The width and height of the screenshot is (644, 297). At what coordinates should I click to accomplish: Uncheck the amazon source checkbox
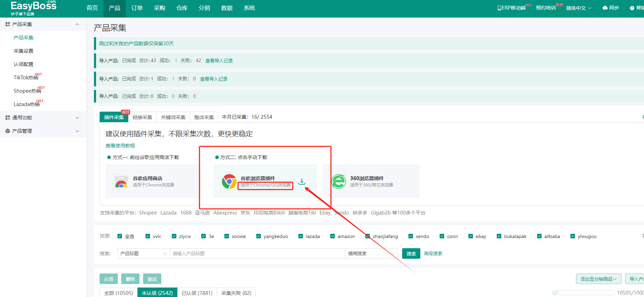click(333, 236)
